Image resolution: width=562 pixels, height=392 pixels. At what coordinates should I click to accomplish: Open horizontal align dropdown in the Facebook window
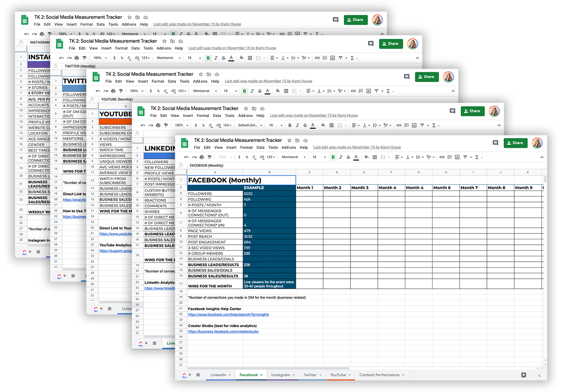[398, 157]
